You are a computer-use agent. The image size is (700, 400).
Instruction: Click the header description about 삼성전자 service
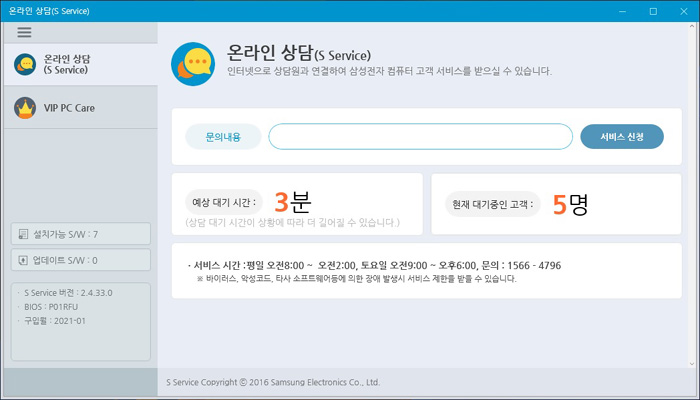[x=389, y=71]
